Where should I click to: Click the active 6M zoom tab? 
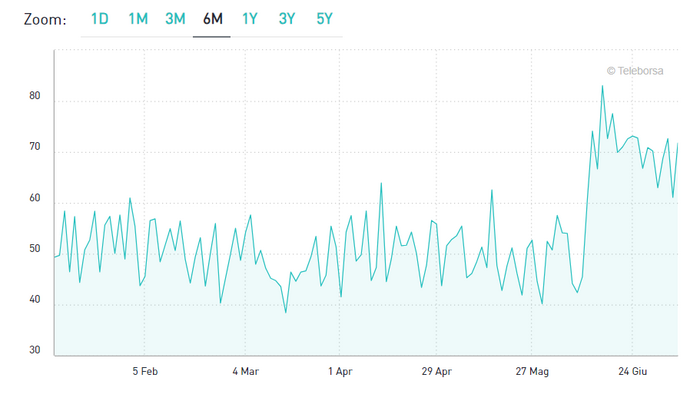pyautogui.click(x=212, y=18)
